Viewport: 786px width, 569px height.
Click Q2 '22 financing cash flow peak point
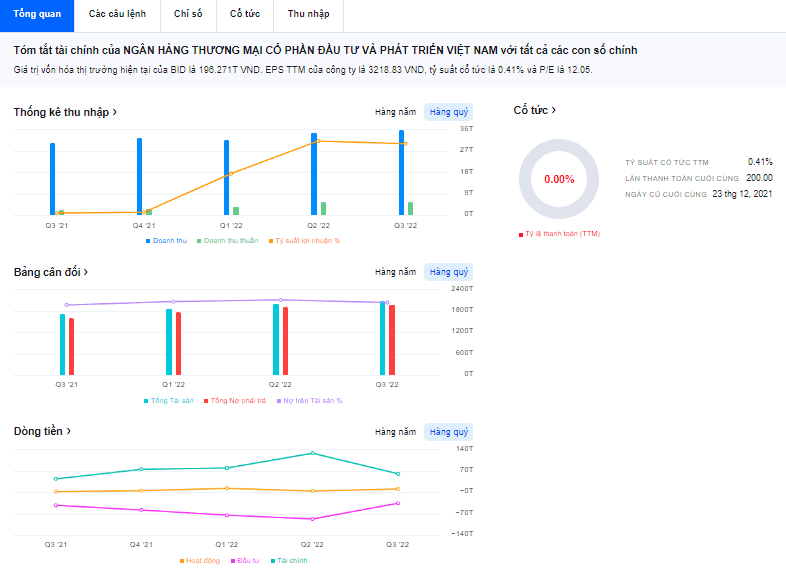[312, 453]
